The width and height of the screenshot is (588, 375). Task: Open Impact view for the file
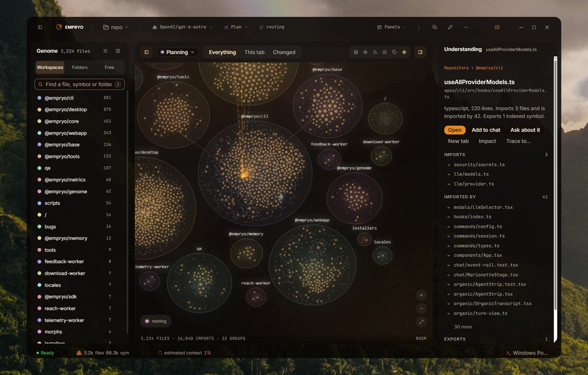[487, 141]
